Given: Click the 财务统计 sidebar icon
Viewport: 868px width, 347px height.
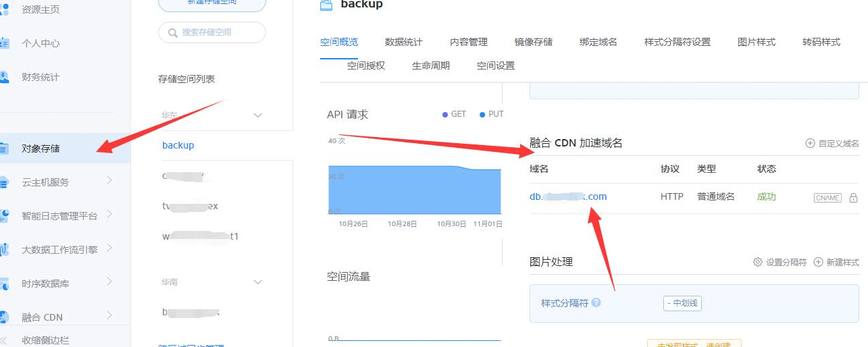Looking at the screenshot, I should (x=4, y=77).
